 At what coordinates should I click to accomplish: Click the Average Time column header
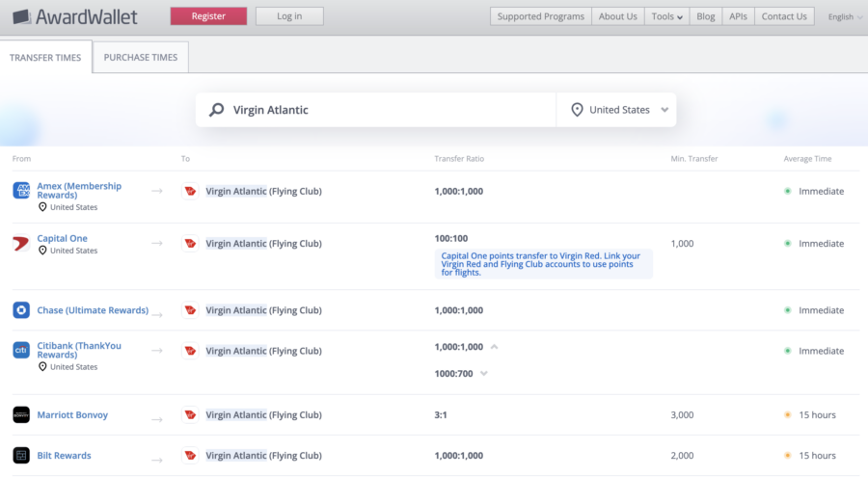(807, 159)
